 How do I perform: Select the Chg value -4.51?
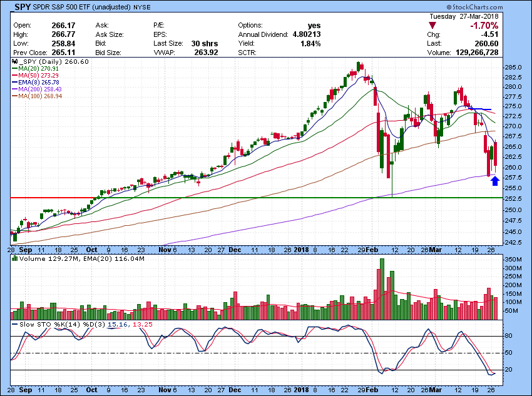489,34
